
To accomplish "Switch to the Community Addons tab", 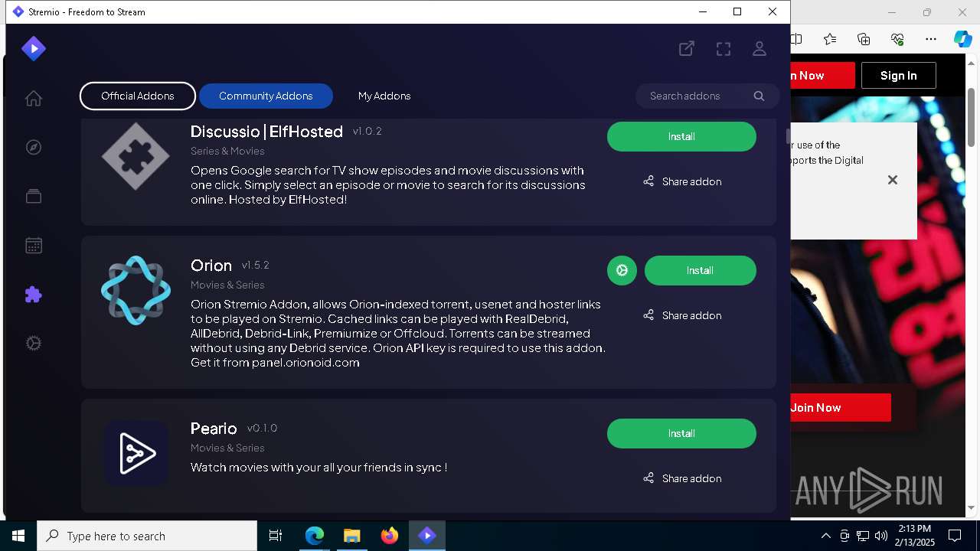I will point(266,96).
